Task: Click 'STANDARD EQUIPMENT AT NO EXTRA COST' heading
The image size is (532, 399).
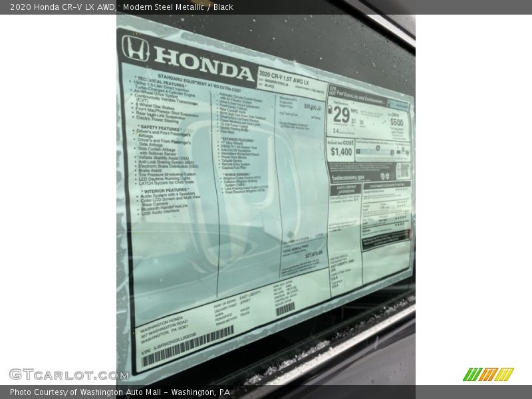Action: tap(199, 82)
